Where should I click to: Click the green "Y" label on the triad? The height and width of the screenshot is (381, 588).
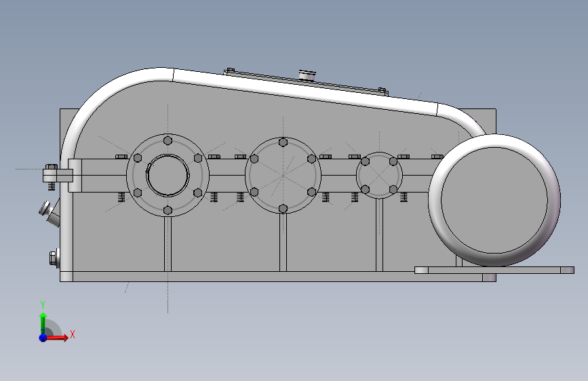(x=43, y=305)
